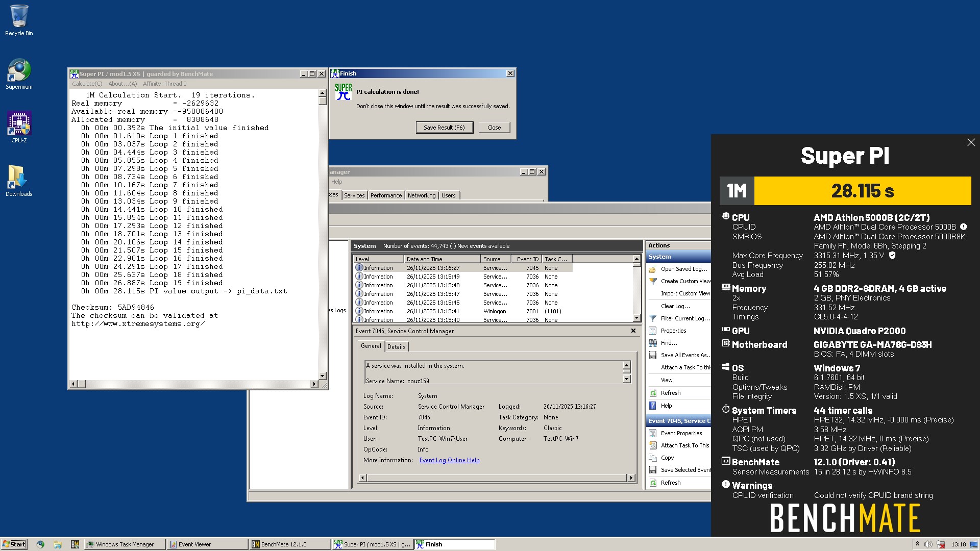
Task: Click the volume speaker tray icon
Action: point(928,544)
